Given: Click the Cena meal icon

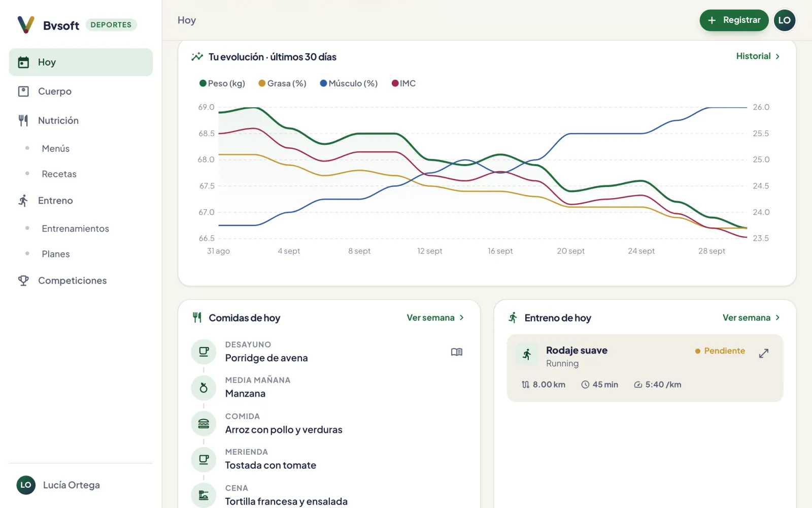Looking at the screenshot, I should (x=204, y=495).
